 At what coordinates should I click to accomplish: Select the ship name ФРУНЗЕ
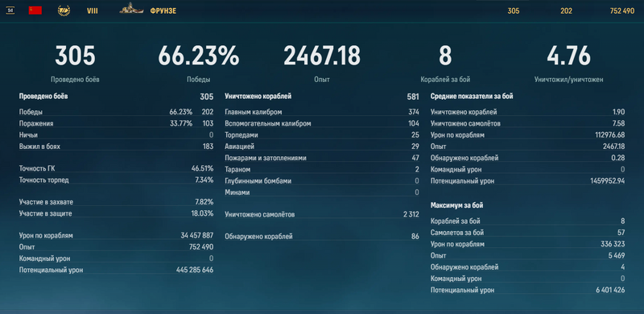pyautogui.click(x=163, y=11)
